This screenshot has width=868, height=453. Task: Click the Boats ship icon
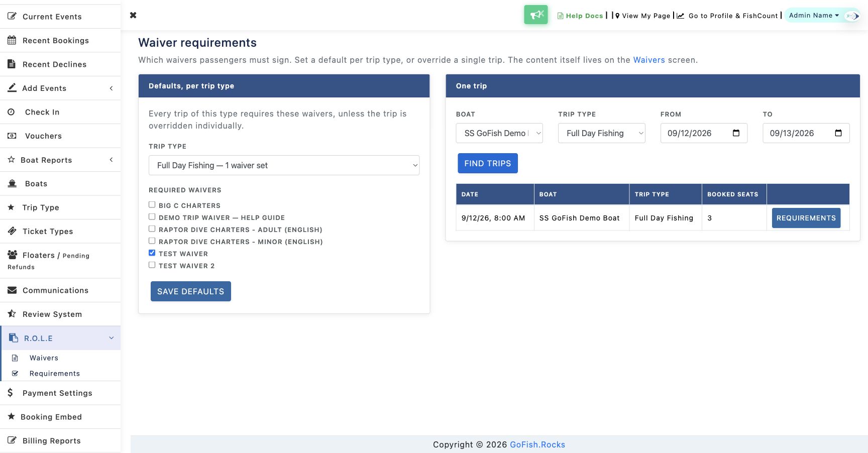point(12,183)
